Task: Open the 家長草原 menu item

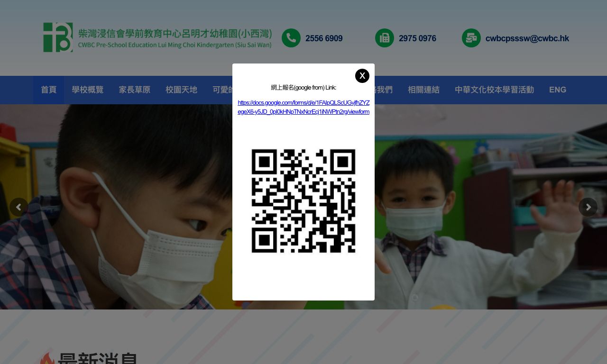Action: (135, 90)
